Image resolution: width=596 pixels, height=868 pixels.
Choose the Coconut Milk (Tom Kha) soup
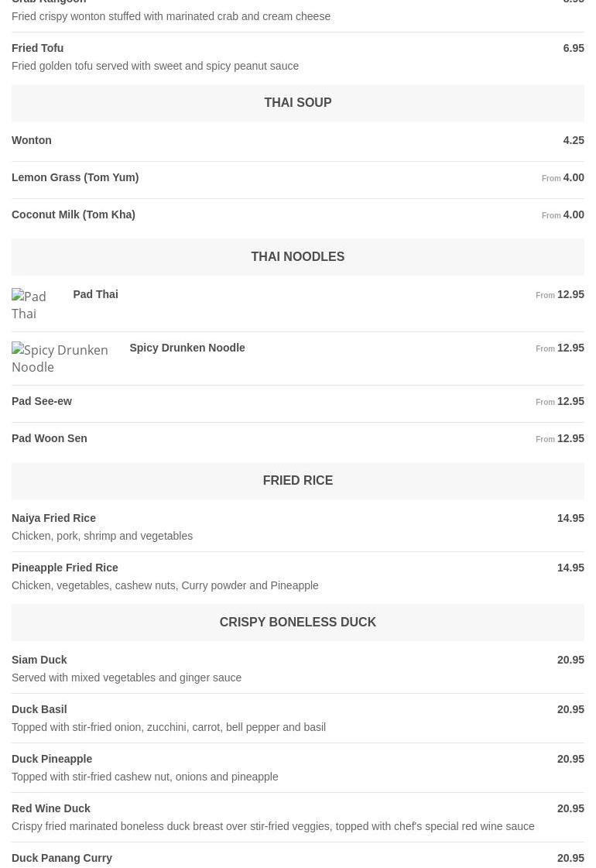tap(74, 214)
